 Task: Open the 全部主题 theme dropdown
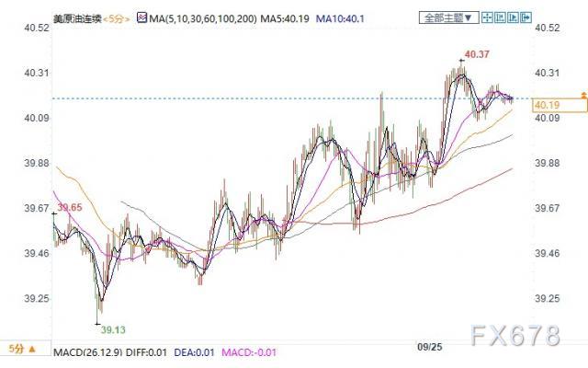point(448,17)
